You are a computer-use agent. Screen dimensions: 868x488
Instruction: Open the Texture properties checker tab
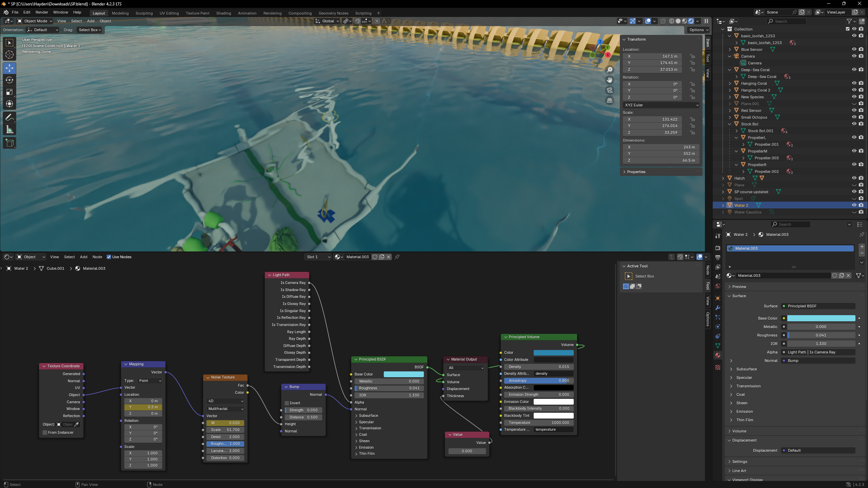pyautogui.click(x=718, y=367)
